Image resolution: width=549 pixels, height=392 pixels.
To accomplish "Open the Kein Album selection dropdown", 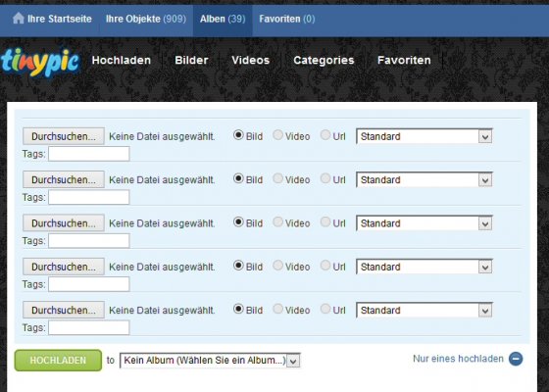I will tap(210, 361).
